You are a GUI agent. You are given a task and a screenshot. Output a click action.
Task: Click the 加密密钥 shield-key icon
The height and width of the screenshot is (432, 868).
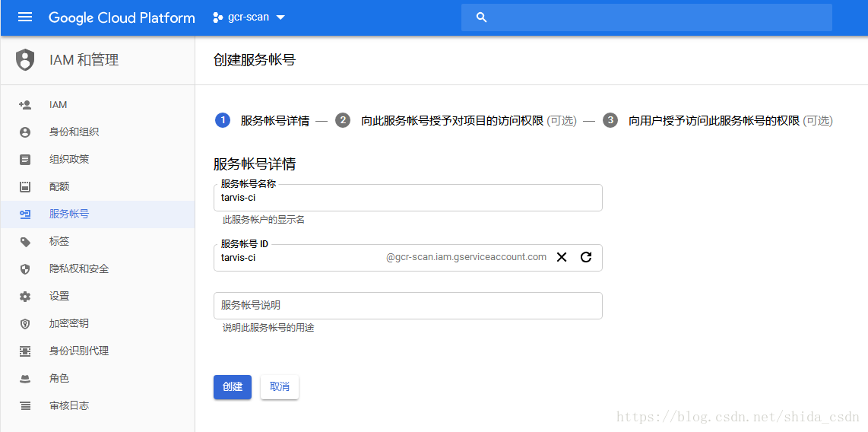click(25, 324)
